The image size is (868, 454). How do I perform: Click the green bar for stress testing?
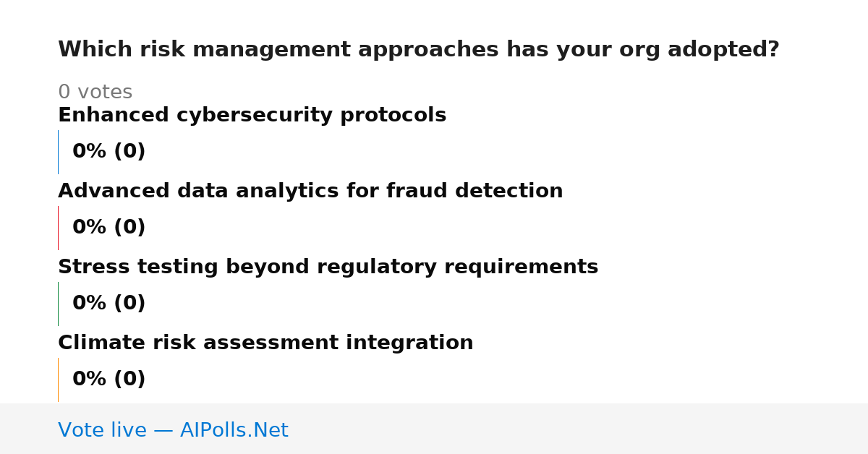[x=58, y=304]
